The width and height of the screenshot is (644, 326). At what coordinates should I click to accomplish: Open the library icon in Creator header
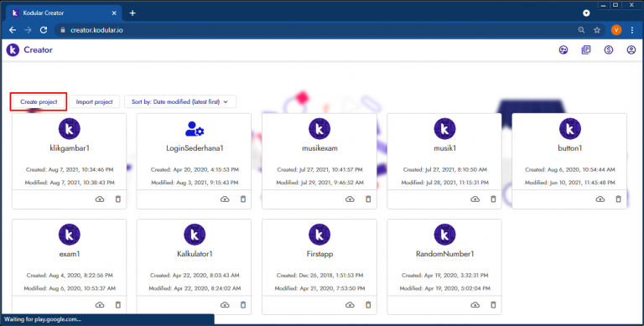click(585, 49)
